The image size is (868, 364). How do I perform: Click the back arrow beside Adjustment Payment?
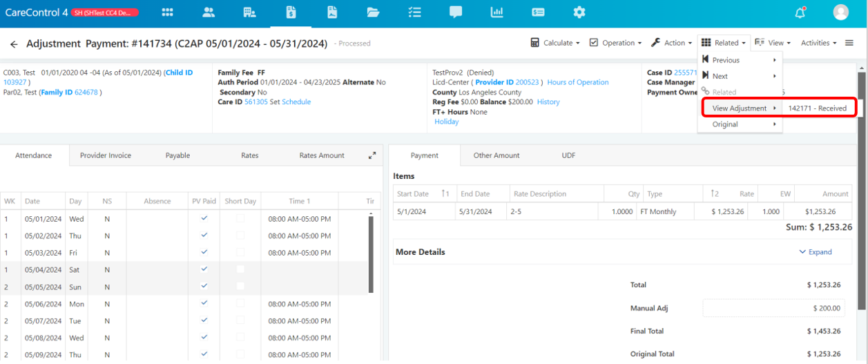coord(14,44)
